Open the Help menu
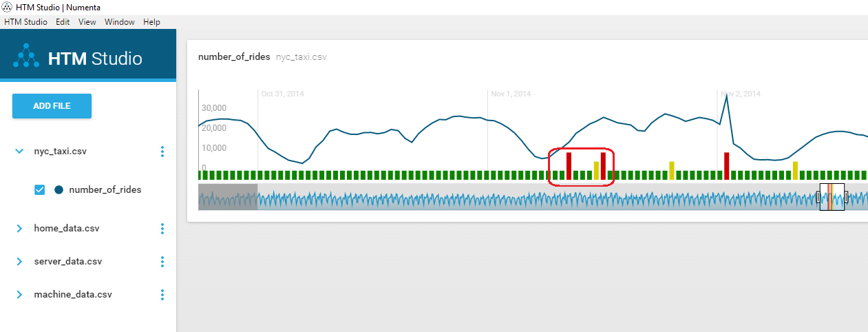The image size is (868, 332). coord(151,22)
